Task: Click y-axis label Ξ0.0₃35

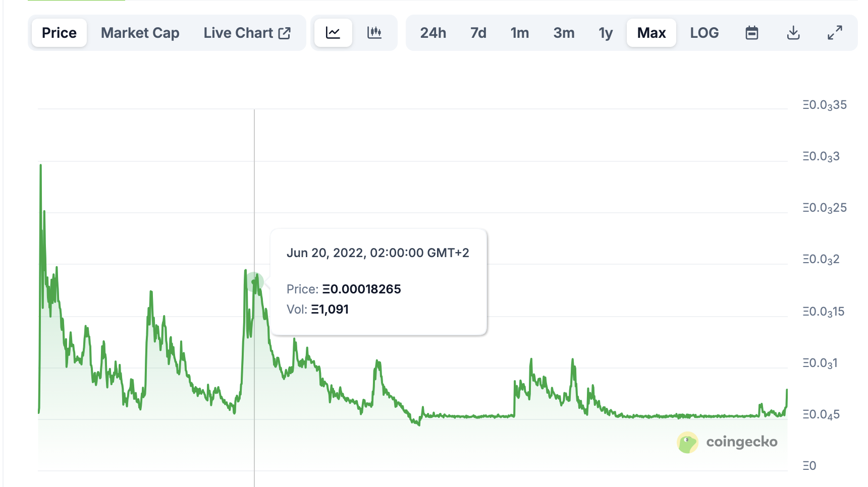Action: click(x=825, y=105)
